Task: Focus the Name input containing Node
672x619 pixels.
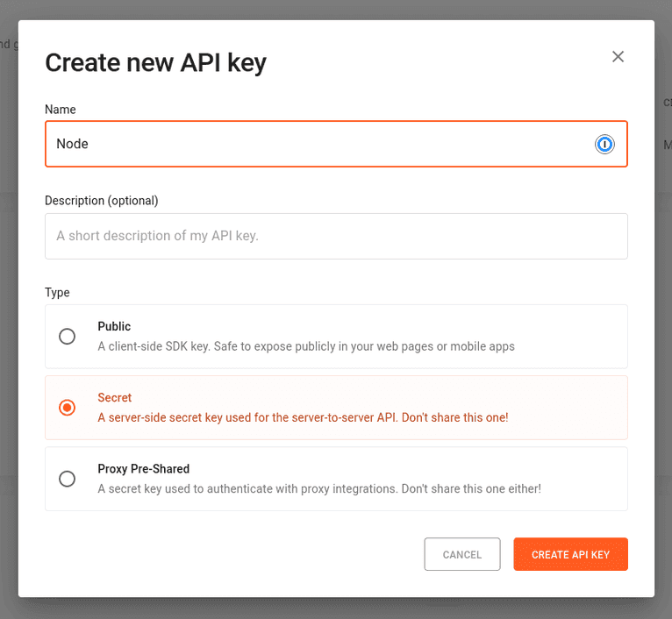Action: tap(316, 144)
